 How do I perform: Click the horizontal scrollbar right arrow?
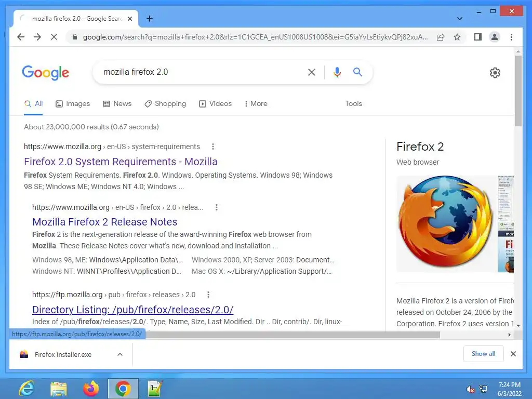pos(509,335)
